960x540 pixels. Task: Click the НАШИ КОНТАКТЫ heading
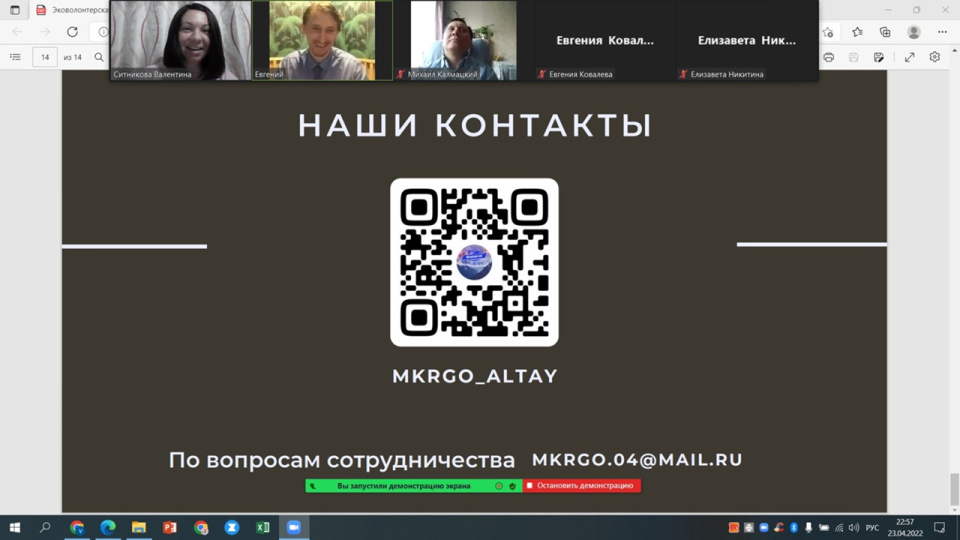(x=474, y=125)
